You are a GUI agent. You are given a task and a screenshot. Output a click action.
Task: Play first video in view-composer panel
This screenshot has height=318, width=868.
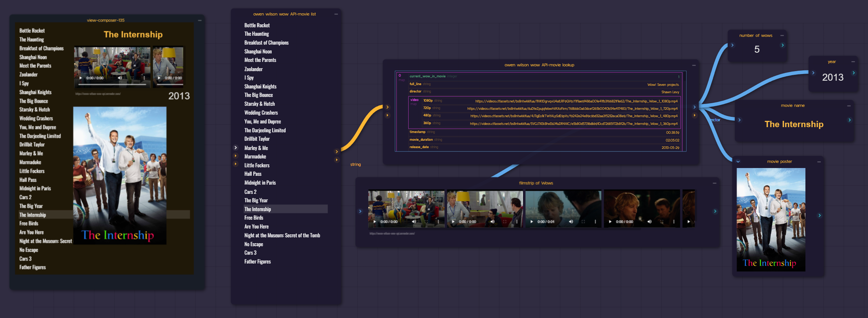tap(81, 78)
